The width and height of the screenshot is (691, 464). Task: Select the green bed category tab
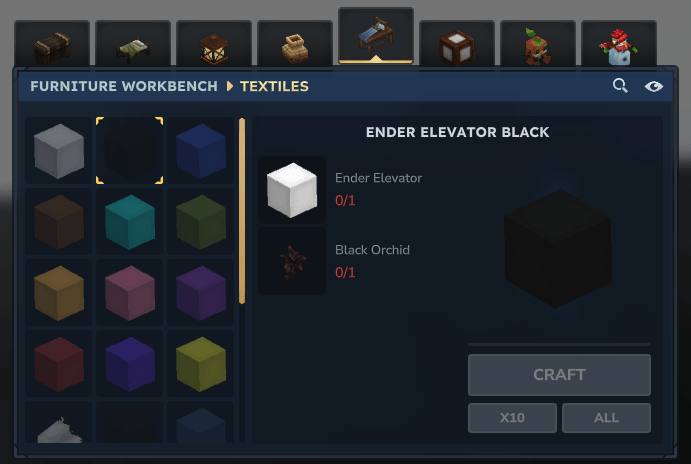(x=133, y=44)
